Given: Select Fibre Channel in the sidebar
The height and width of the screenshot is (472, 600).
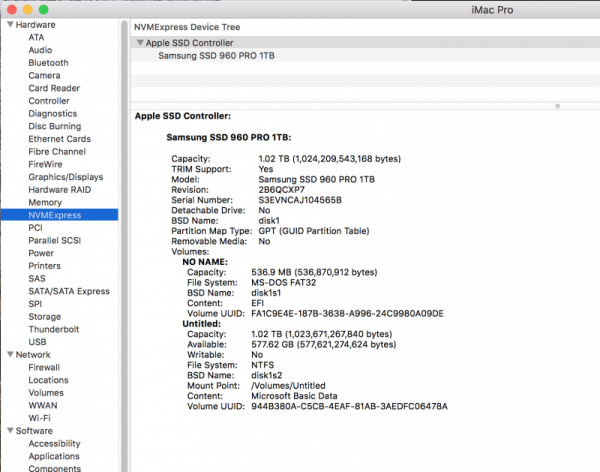Looking at the screenshot, I should pyautogui.click(x=57, y=152).
